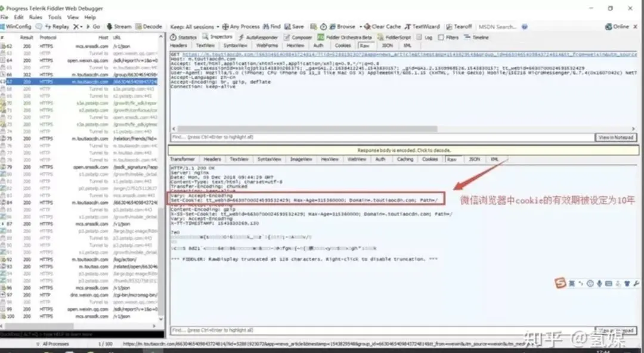Select the request WebForms inspector tab
Image resolution: width=644 pixels, height=353 pixels.
coord(267,45)
